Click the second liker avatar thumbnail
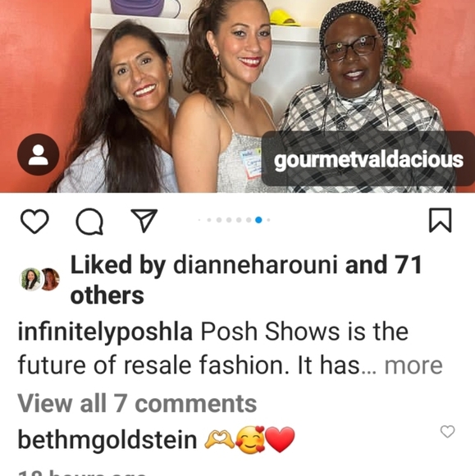 [x=50, y=279]
